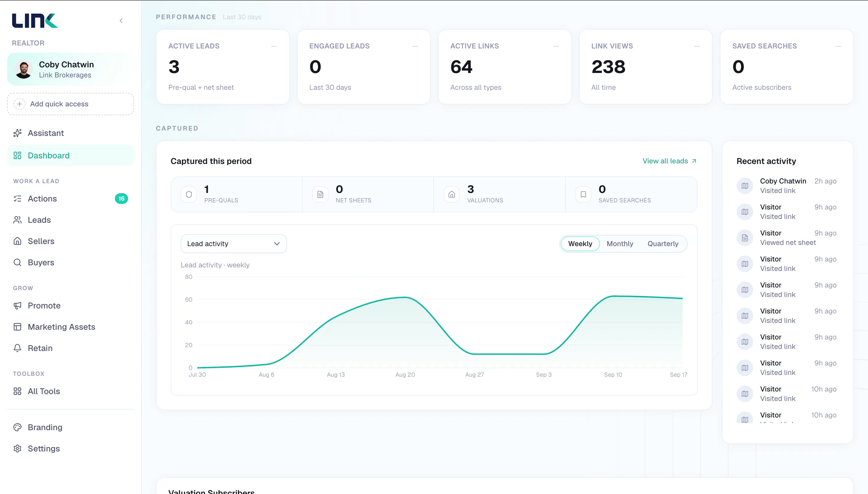Go to Sellers menu item

pyautogui.click(x=71, y=241)
